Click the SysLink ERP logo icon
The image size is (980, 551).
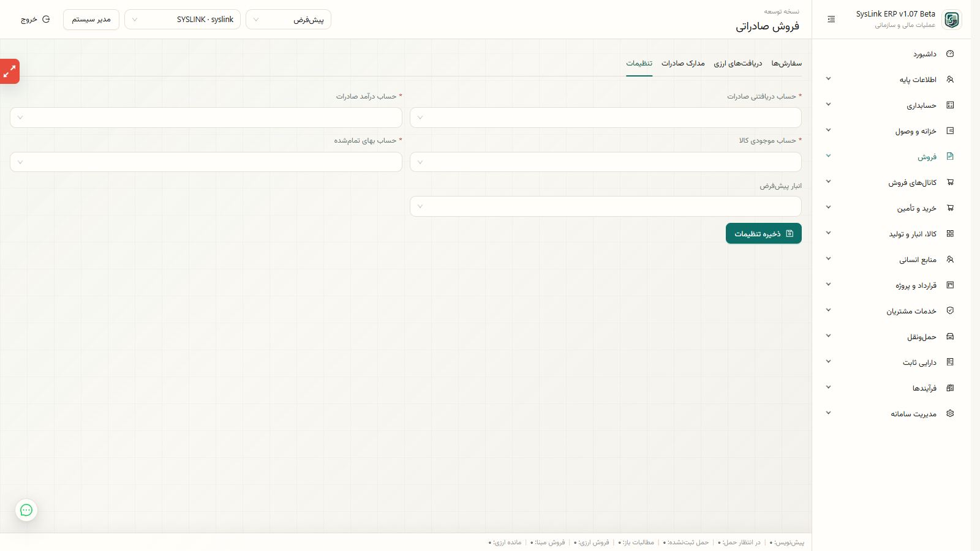click(x=951, y=20)
